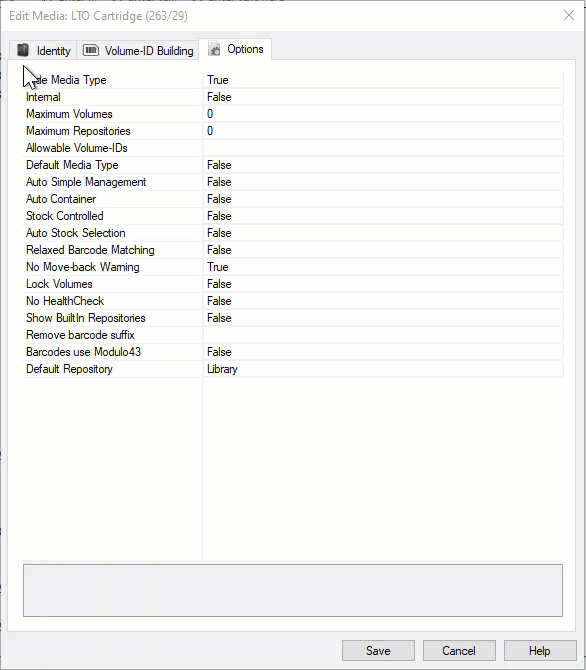Open the Volume-ID Building tab

[x=138, y=50]
